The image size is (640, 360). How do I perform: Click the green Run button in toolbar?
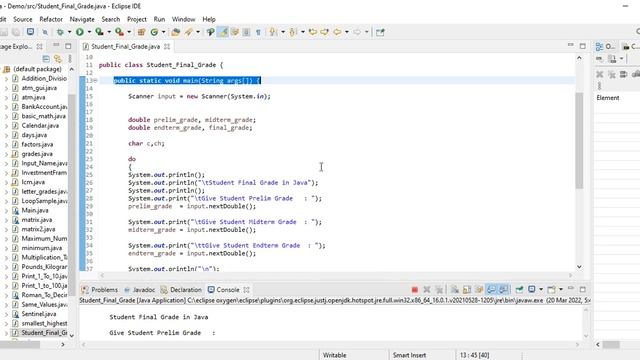(x=80, y=32)
